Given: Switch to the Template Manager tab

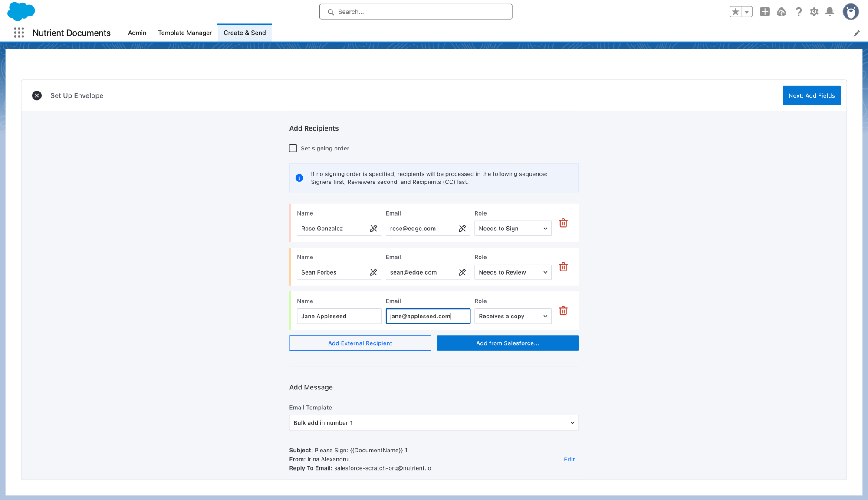Looking at the screenshot, I should coord(185,33).
